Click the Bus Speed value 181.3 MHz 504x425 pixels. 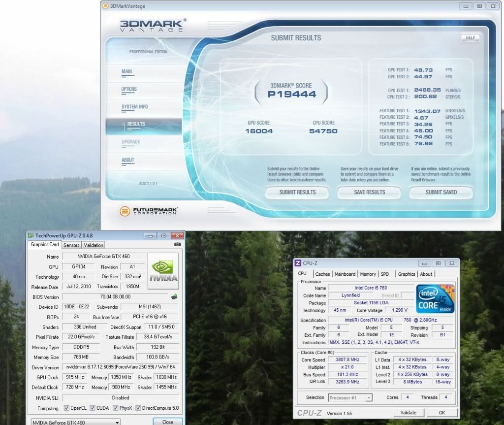347,374
